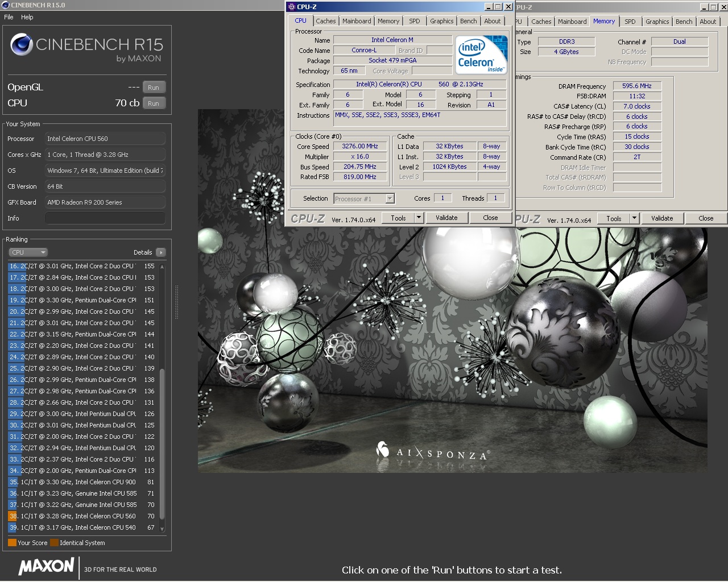Click the MAXON logo at bottom

46,567
